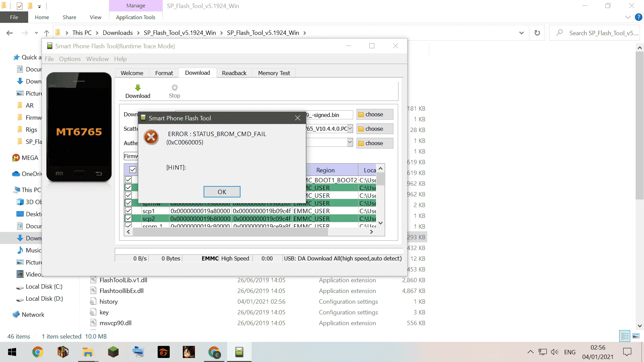Click the Properties checkmark in Explorer's quick access toolbar
This screenshot has width=644, height=362.
(x=19, y=6)
